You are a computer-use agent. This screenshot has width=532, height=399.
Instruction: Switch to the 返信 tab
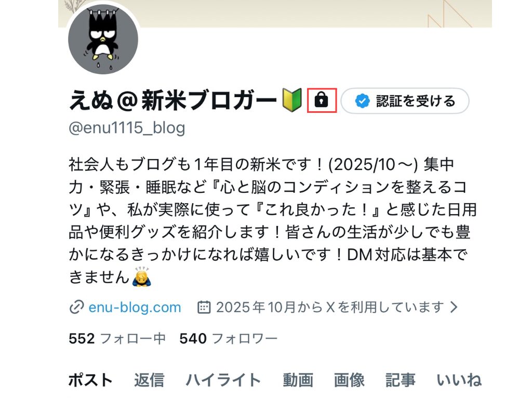click(149, 380)
